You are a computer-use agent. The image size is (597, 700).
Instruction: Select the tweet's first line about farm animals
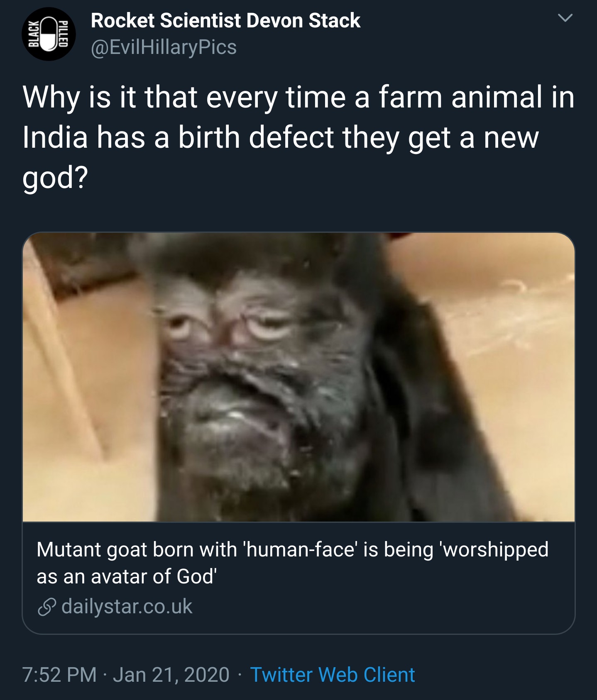tap(298, 97)
